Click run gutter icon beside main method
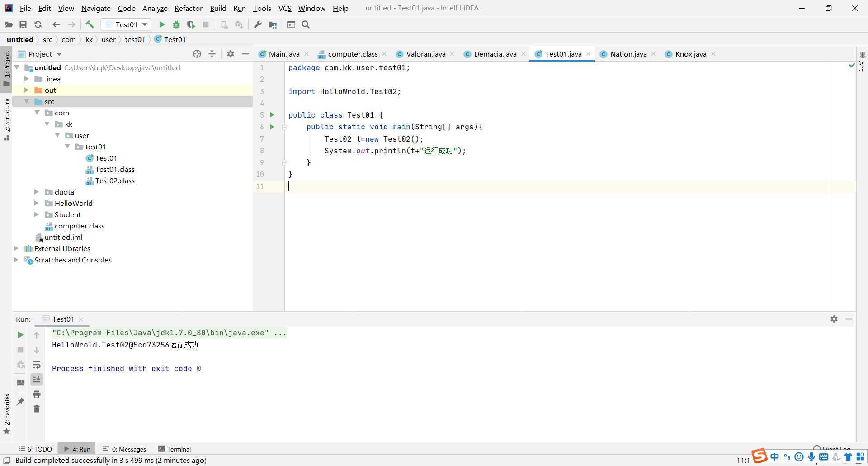Image resolution: width=868 pixels, height=466 pixels. click(x=272, y=127)
